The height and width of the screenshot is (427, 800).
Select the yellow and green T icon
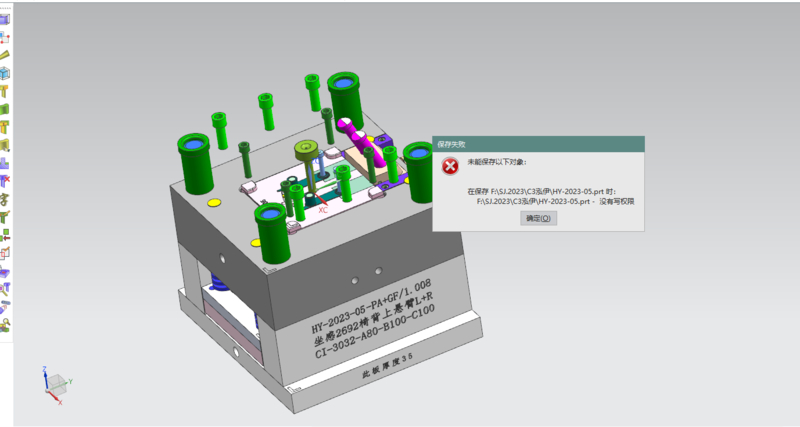click(5, 128)
